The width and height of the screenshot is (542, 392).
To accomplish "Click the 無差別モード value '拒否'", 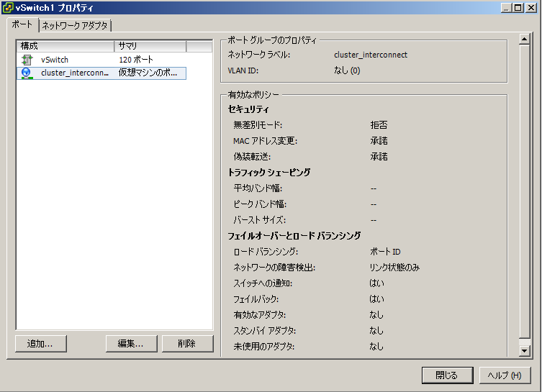I will click(x=379, y=125).
